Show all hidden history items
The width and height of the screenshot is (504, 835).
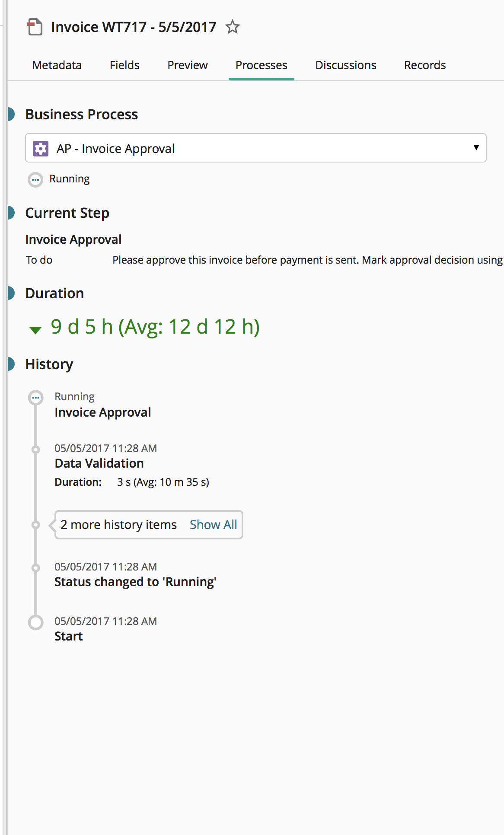pos(213,525)
